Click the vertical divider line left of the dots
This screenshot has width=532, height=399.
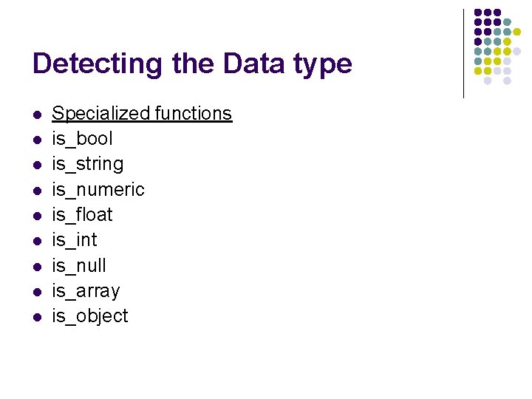click(x=463, y=53)
